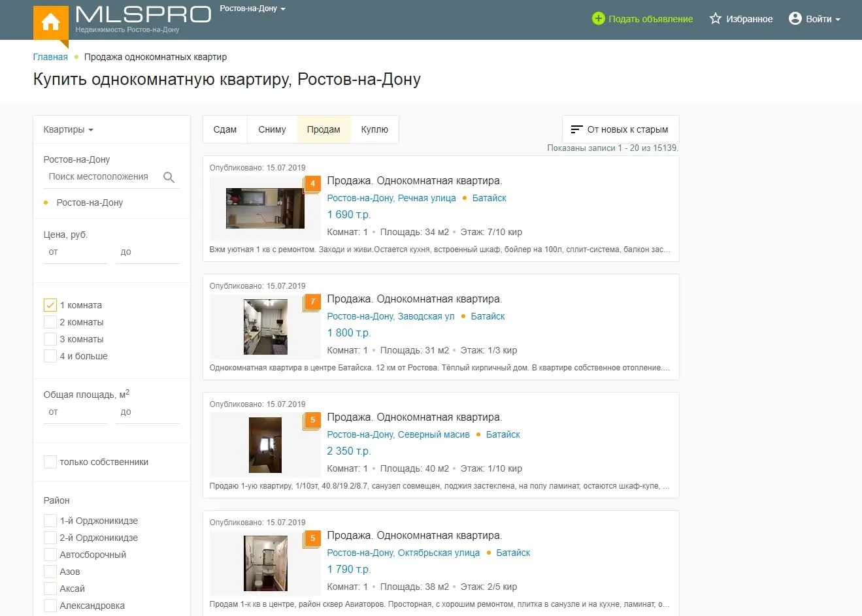Viewport: 862px width, 616px height.
Task: Open the Ростов-на-Дону city dropdown in header
Action: (252, 8)
